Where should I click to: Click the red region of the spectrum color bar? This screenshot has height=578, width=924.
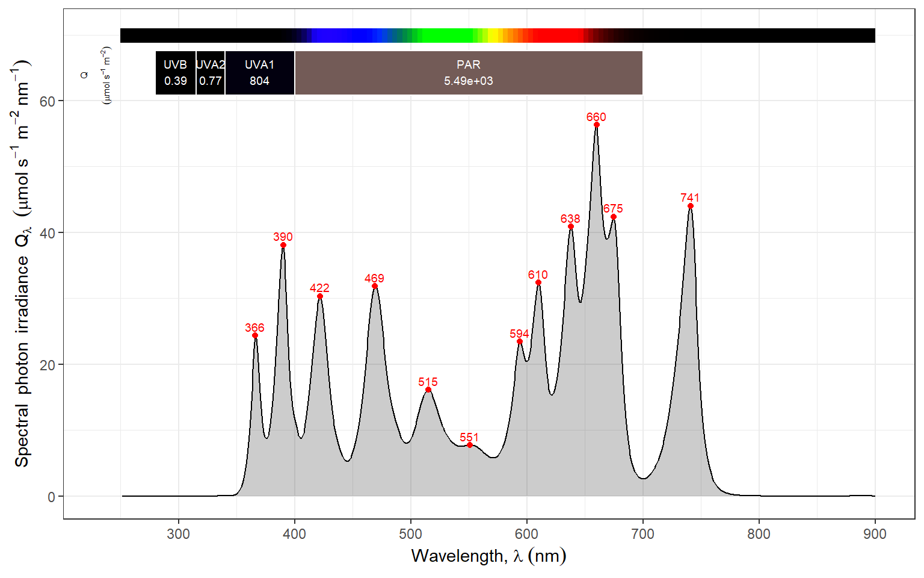click(x=556, y=36)
